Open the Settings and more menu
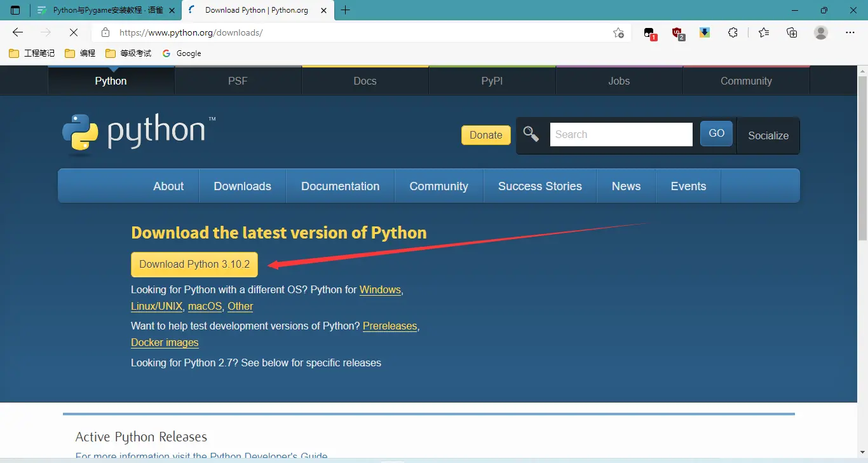Image resolution: width=868 pixels, height=463 pixels. tap(850, 32)
